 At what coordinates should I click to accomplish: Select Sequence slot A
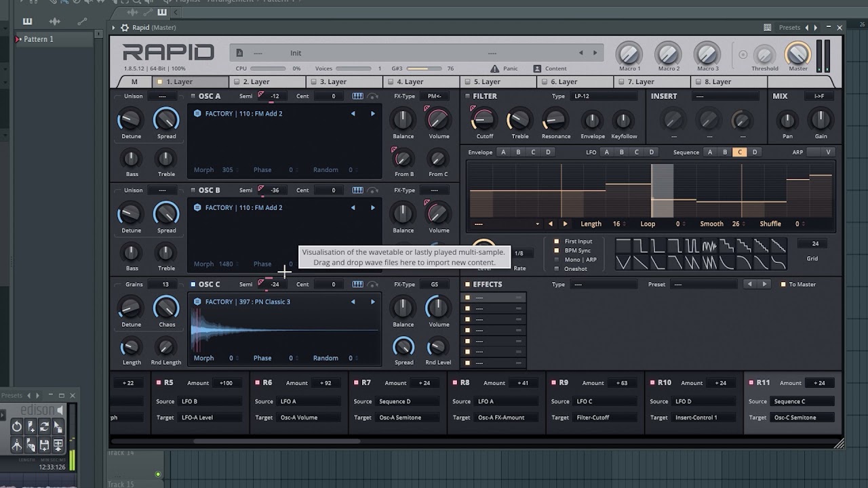point(710,152)
